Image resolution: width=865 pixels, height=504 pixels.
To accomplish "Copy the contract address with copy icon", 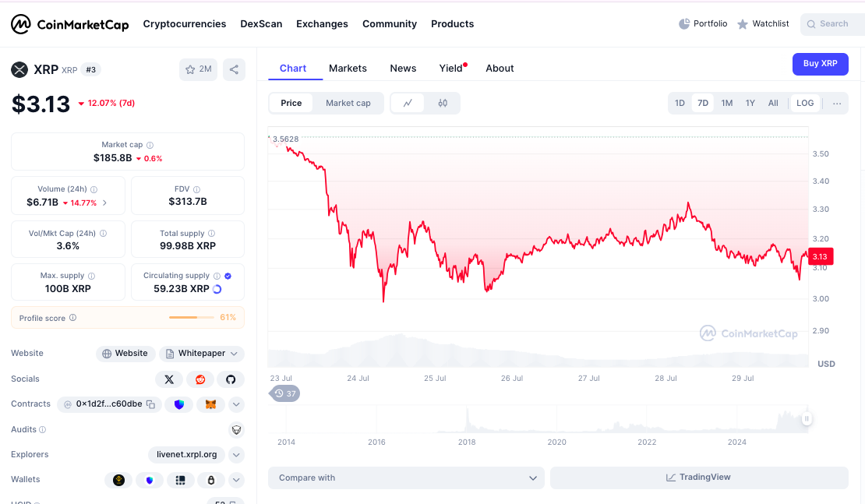I will click(150, 404).
